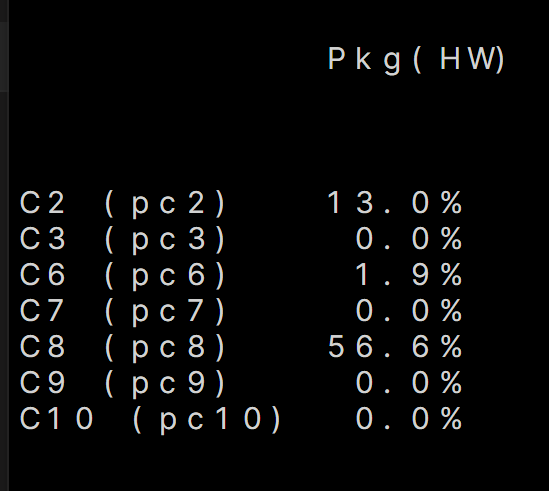Click the gray left edge strip

[4, 245]
